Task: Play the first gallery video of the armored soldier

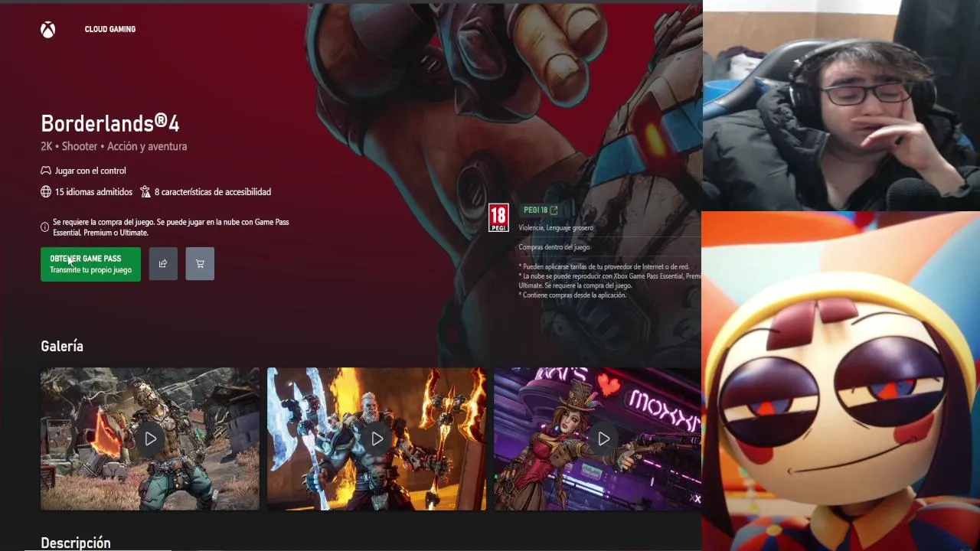Action: click(150, 439)
